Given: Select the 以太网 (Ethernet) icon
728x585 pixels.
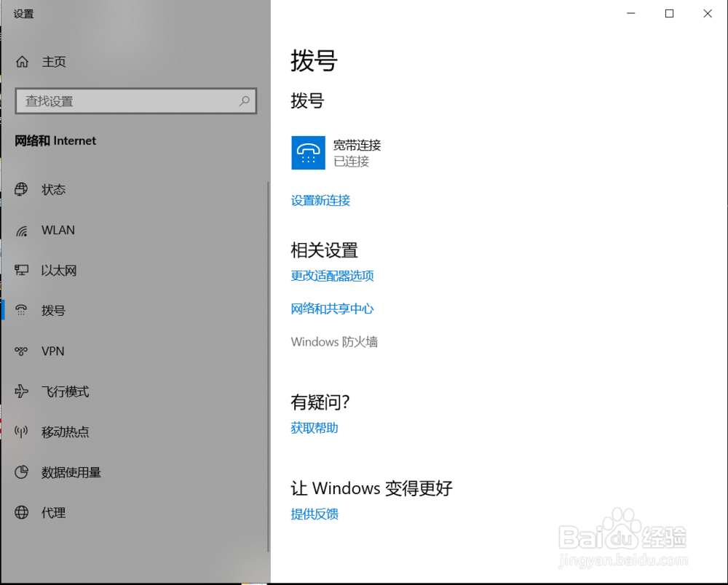Looking at the screenshot, I should [22, 270].
